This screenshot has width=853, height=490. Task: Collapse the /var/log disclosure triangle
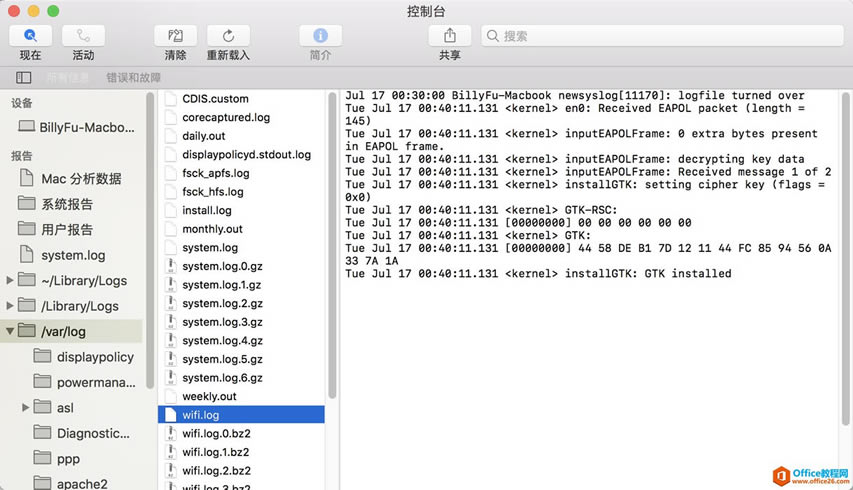9,331
